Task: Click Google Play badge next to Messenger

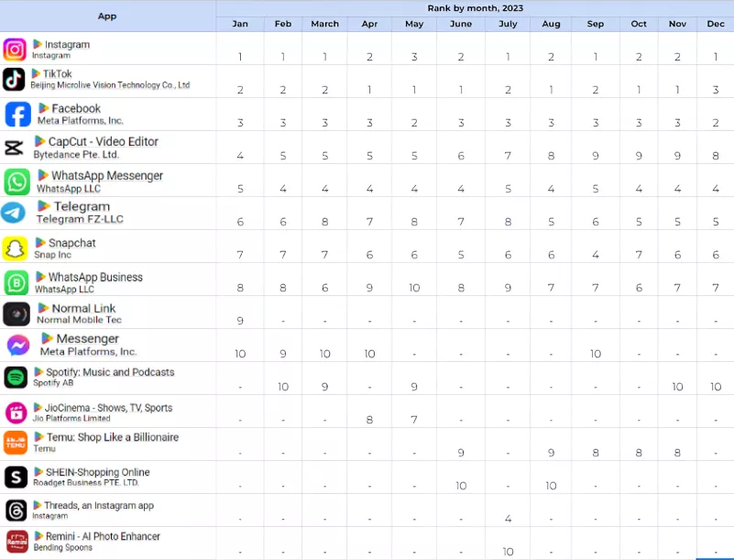Action: coord(47,338)
